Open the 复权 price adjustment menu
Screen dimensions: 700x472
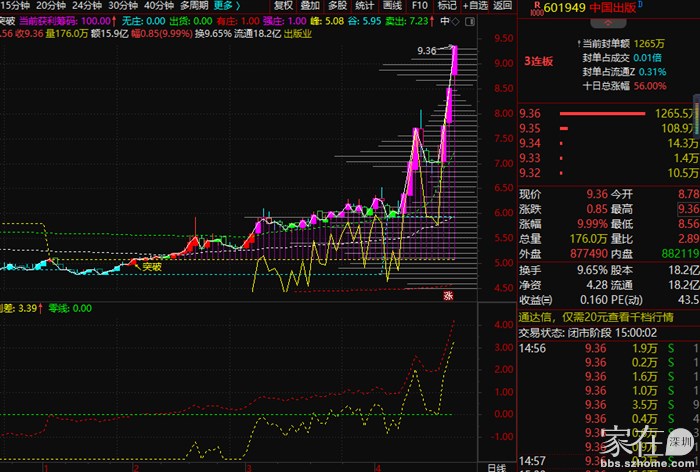pyautogui.click(x=284, y=5)
